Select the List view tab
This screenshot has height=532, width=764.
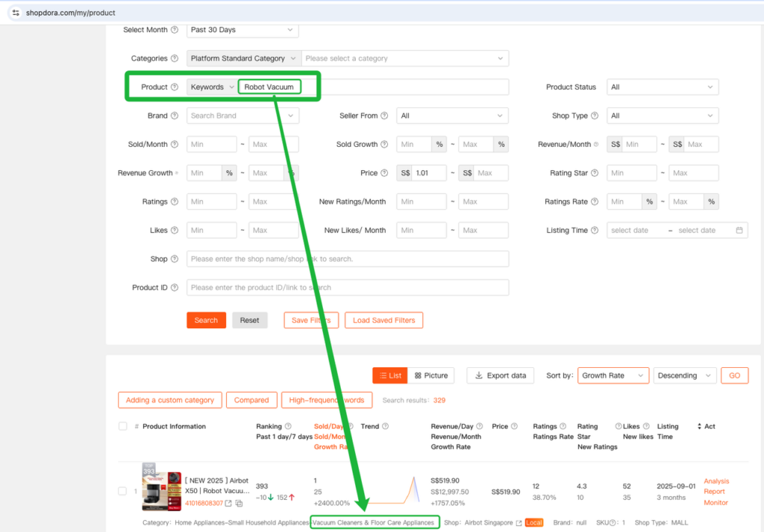click(390, 375)
